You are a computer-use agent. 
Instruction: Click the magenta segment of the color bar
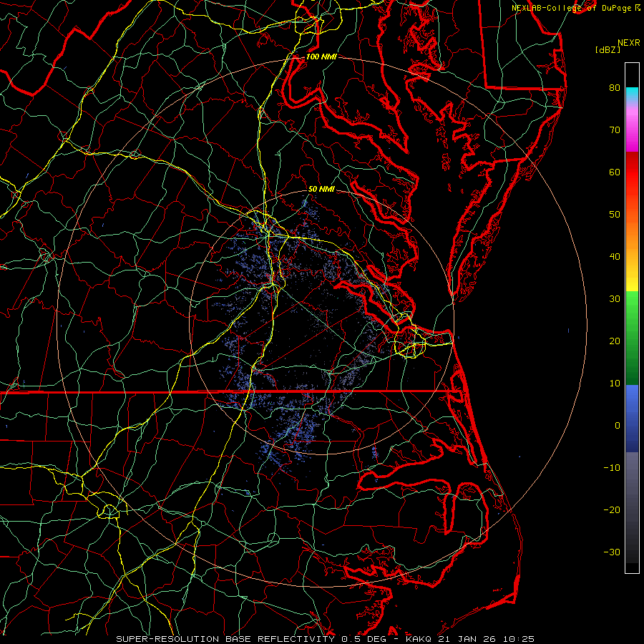(632, 135)
